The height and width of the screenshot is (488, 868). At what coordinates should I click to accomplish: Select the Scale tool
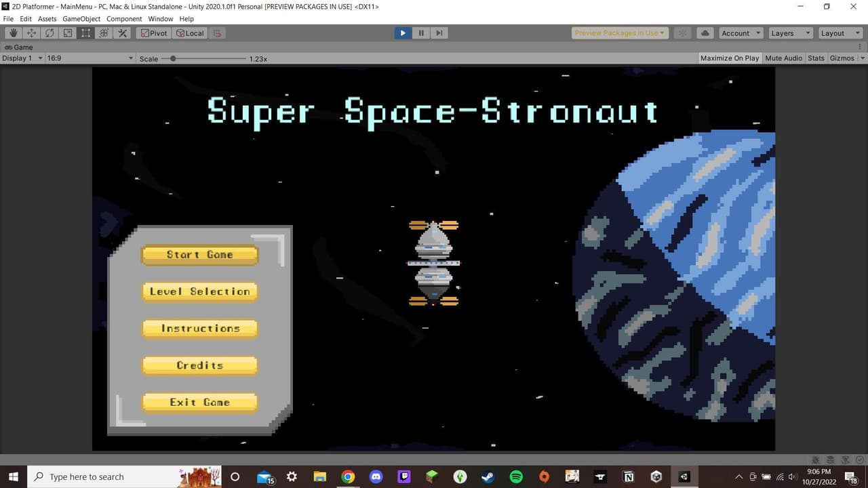coord(68,33)
